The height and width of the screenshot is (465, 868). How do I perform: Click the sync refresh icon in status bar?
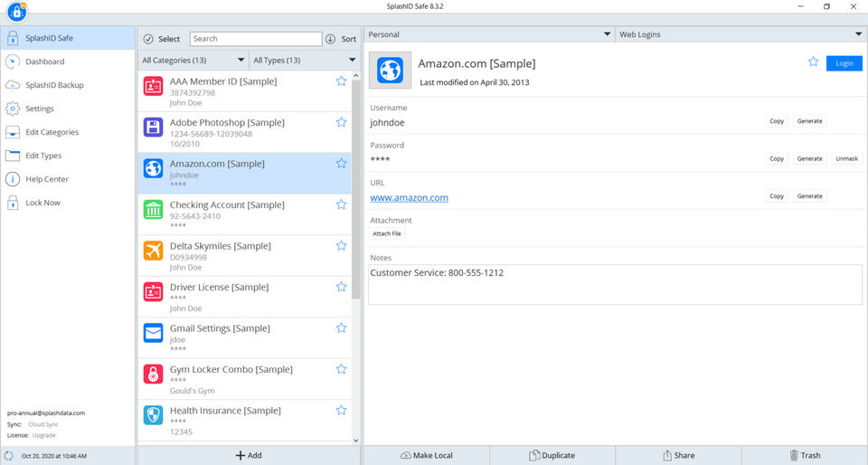coord(9,456)
